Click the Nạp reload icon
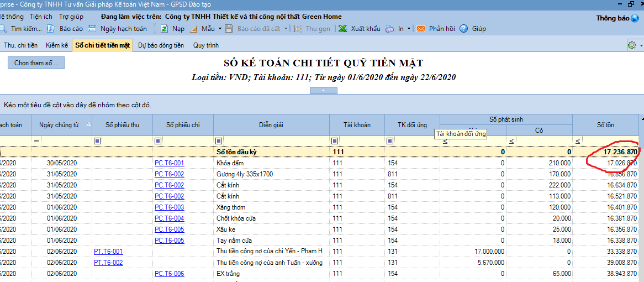Screen dimensions: 644x282 [164, 28]
